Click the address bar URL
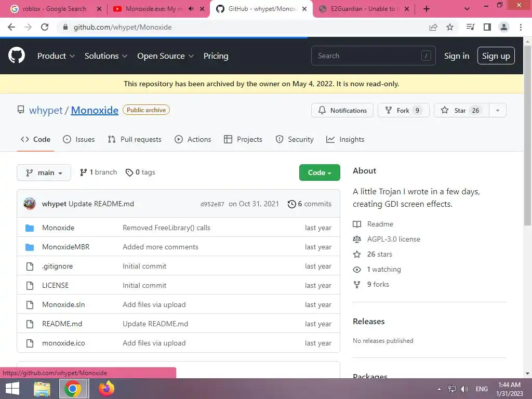 (123, 27)
